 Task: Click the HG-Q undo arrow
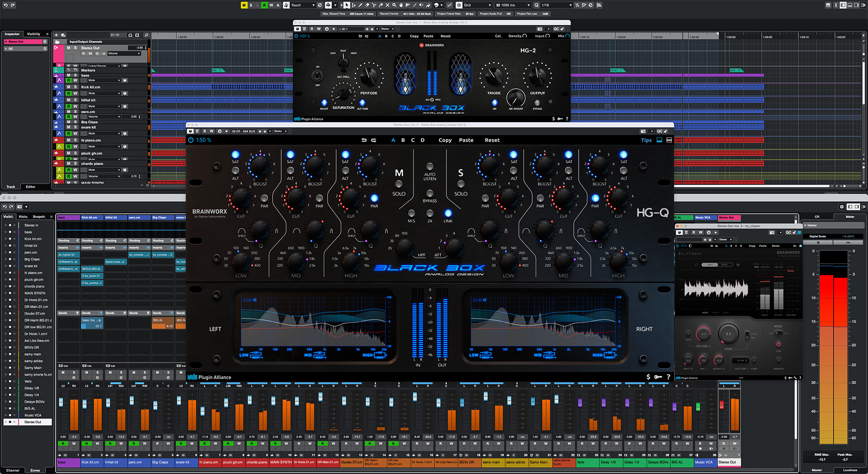point(364,140)
